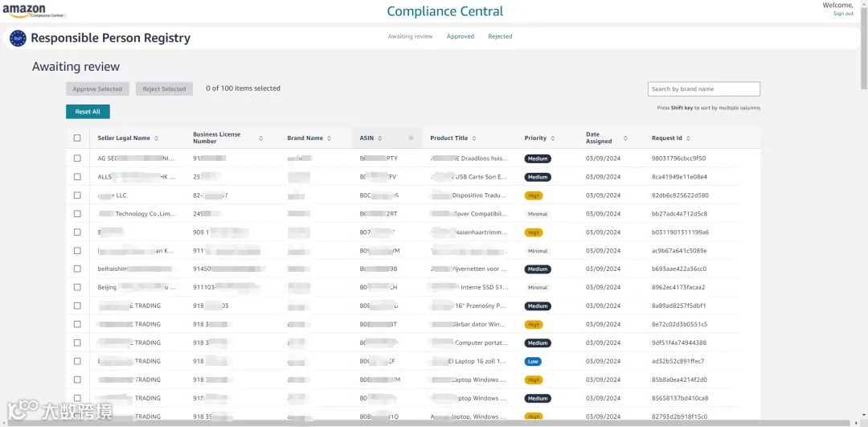
Task: Sort by Seller Legal Name column arrows
Action: 156,138
